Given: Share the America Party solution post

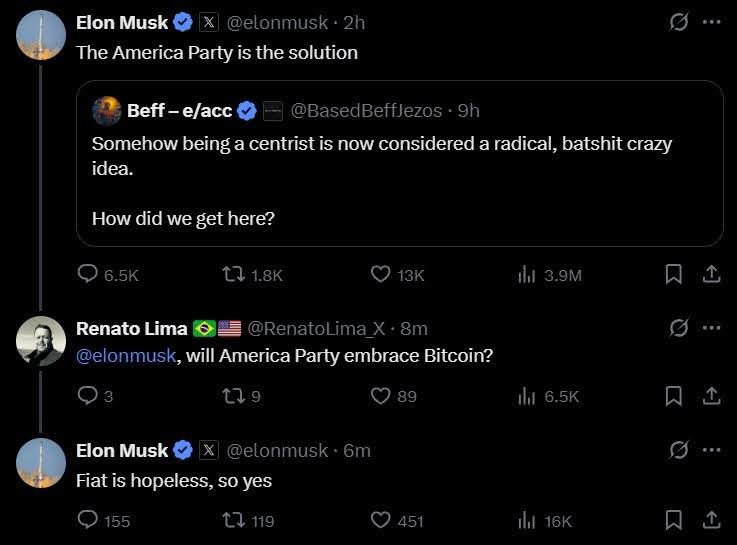Looking at the screenshot, I should pos(711,274).
